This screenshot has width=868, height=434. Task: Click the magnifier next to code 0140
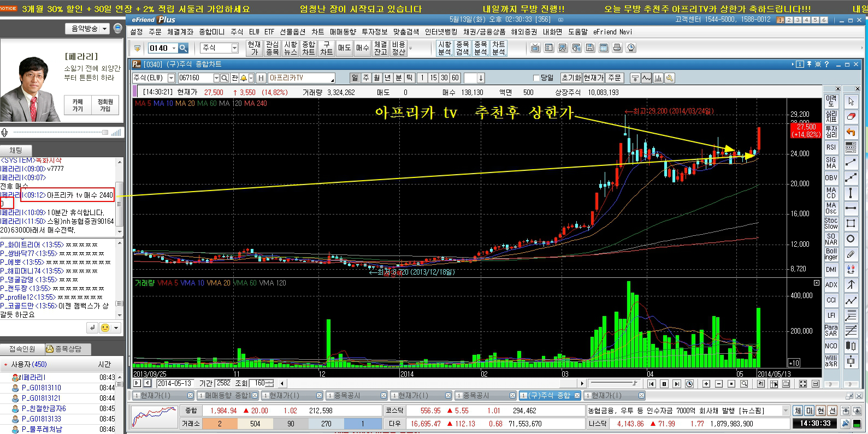tap(183, 48)
